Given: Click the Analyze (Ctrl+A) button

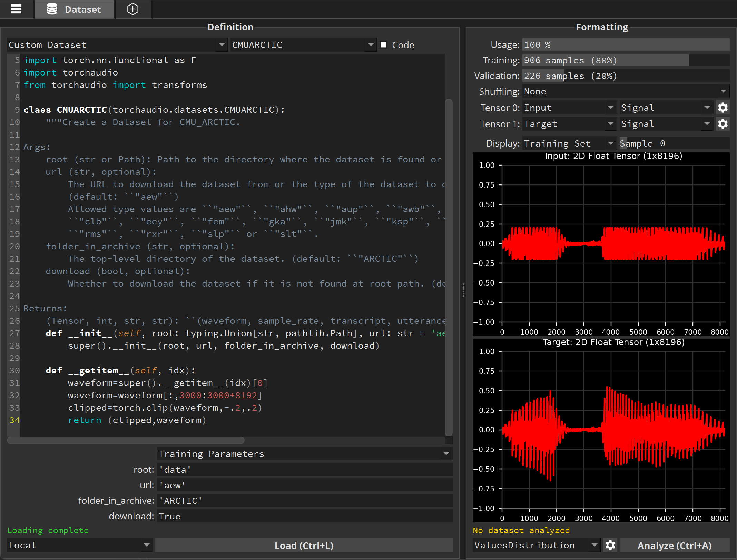Looking at the screenshot, I should [x=675, y=546].
